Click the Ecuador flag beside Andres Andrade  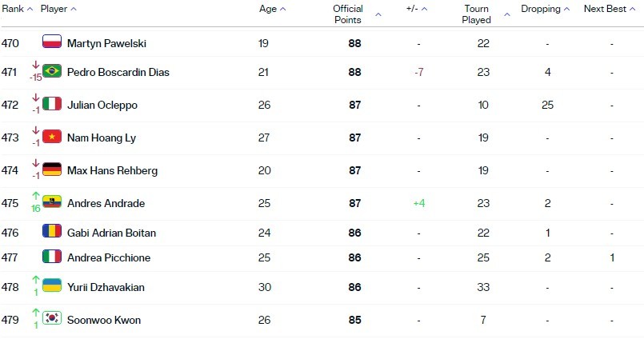tap(52, 202)
